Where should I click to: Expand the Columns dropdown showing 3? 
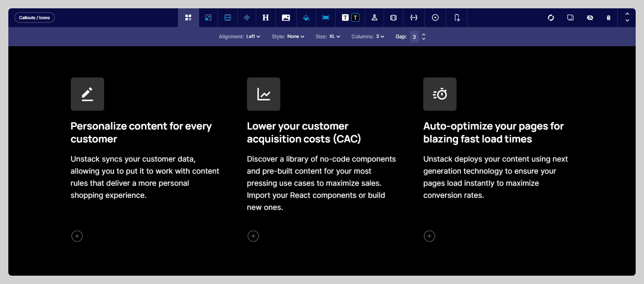tap(380, 37)
